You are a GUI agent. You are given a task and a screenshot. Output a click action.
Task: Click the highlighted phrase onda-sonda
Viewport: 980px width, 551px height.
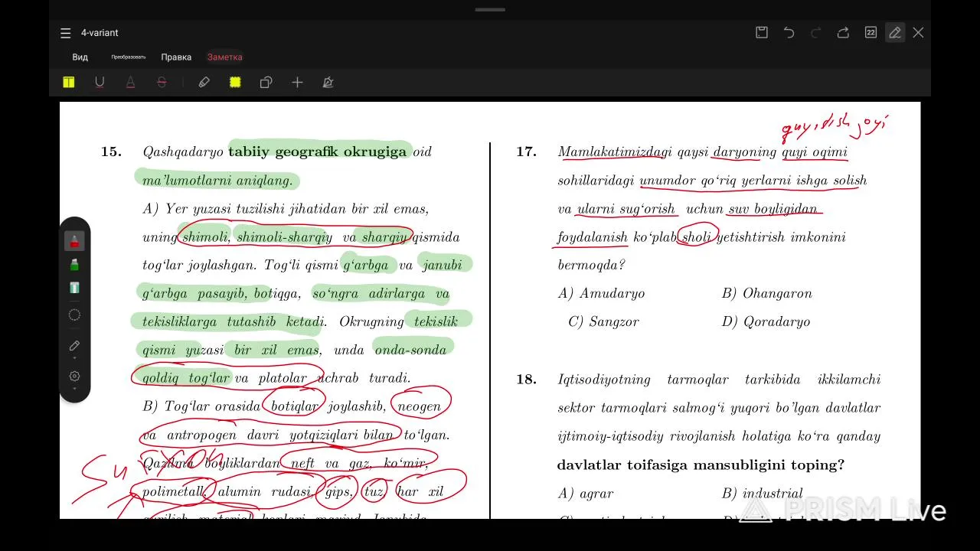pos(410,350)
